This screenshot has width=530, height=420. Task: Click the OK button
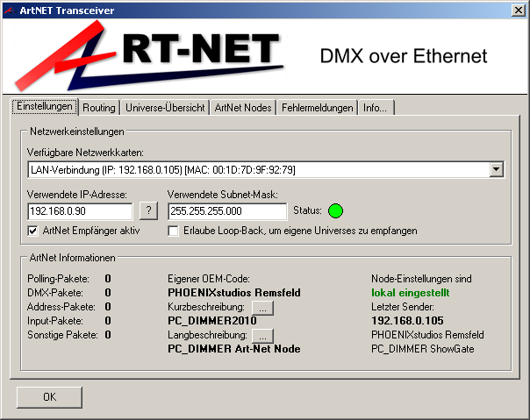pyautogui.click(x=49, y=397)
